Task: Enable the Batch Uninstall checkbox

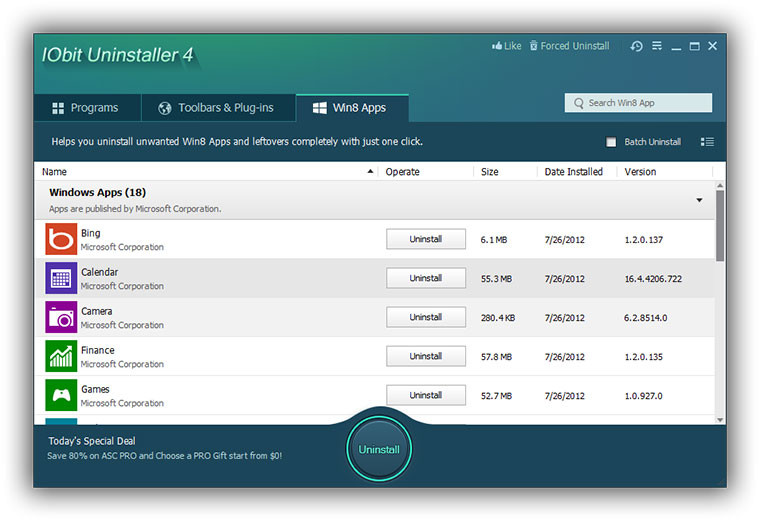Action: [x=611, y=142]
